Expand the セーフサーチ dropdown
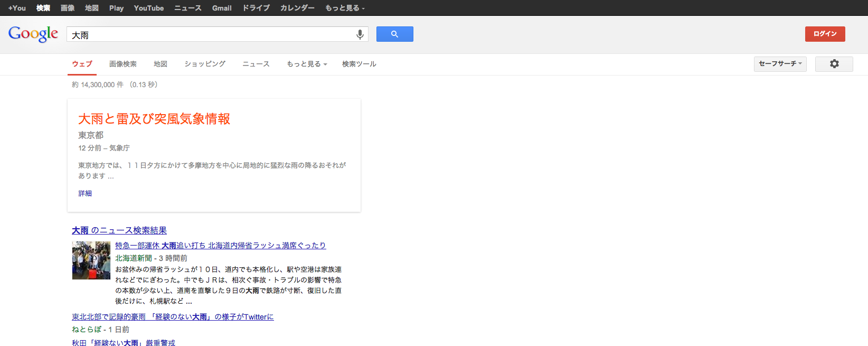Image resolution: width=868 pixels, height=346 pixels. [780, 64]
